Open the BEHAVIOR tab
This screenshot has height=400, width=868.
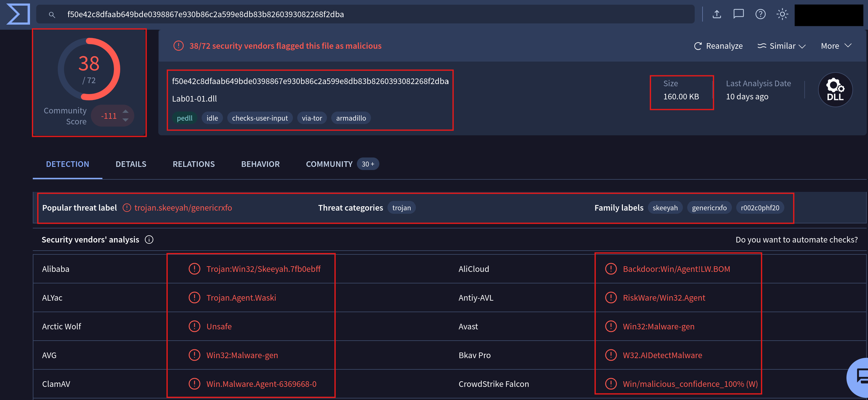tap(260, 164)
